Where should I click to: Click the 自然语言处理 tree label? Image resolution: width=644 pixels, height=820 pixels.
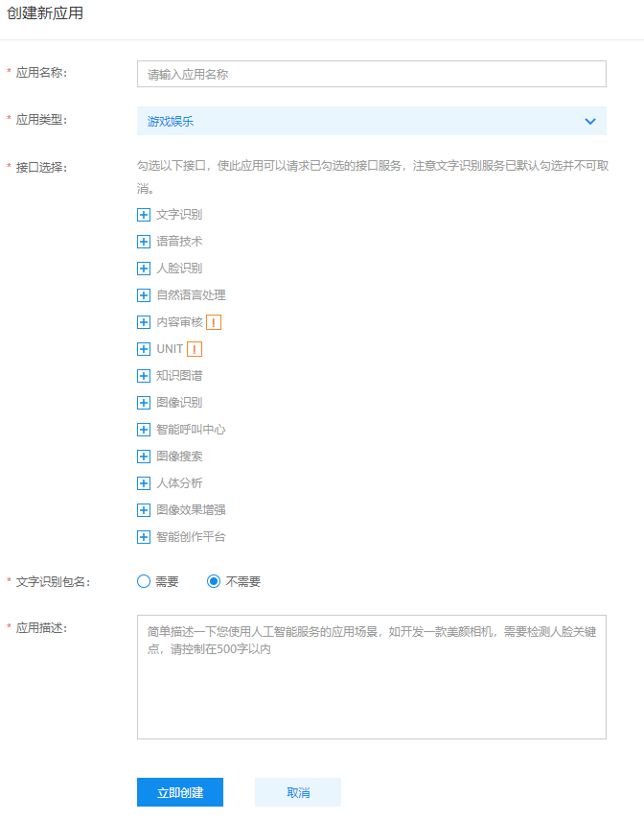point(191,295)
